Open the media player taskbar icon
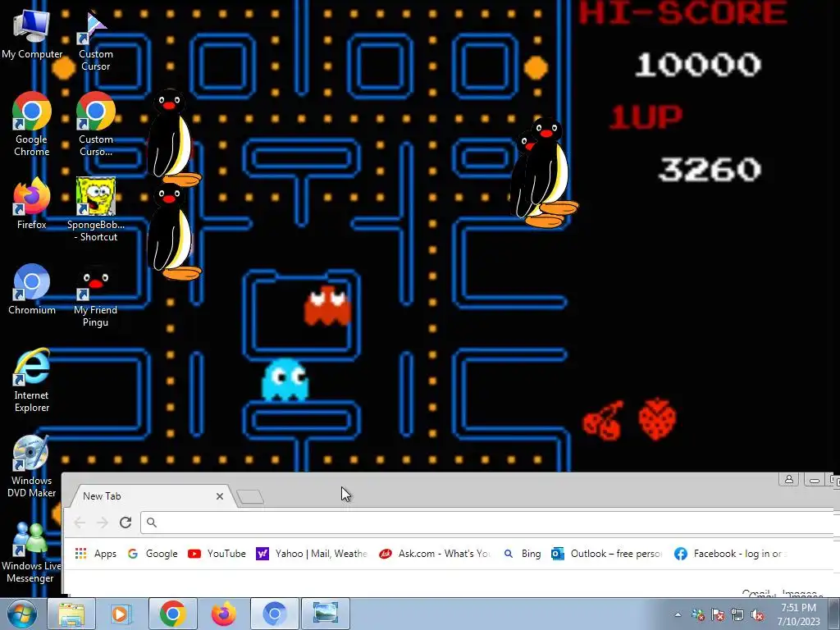The height and width of the screenshot is (630, 840). pos(121,614)
